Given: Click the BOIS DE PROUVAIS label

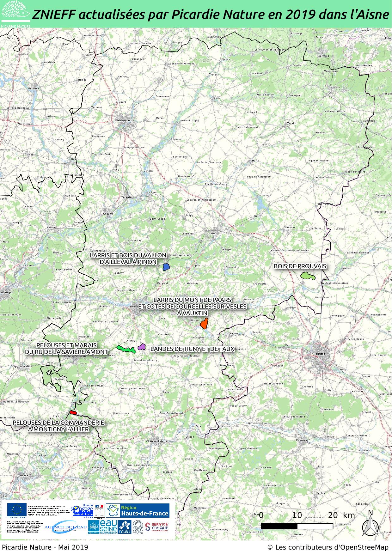Looking at the screenshot, I should click(300, 266).
